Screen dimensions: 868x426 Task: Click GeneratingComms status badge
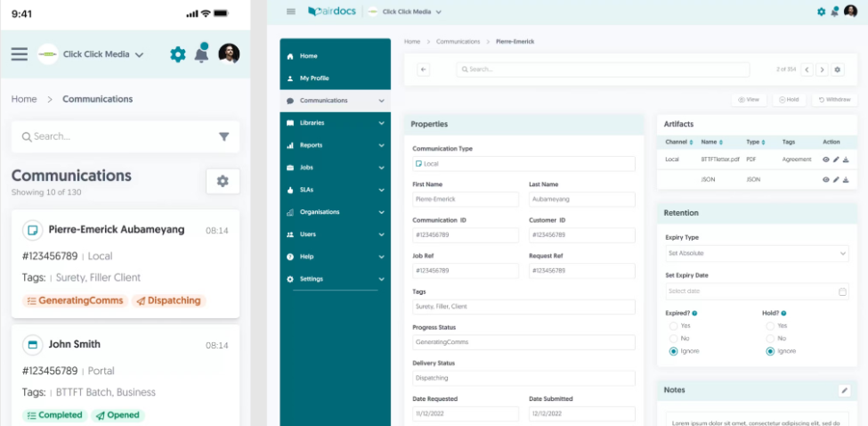pos(76,301)
